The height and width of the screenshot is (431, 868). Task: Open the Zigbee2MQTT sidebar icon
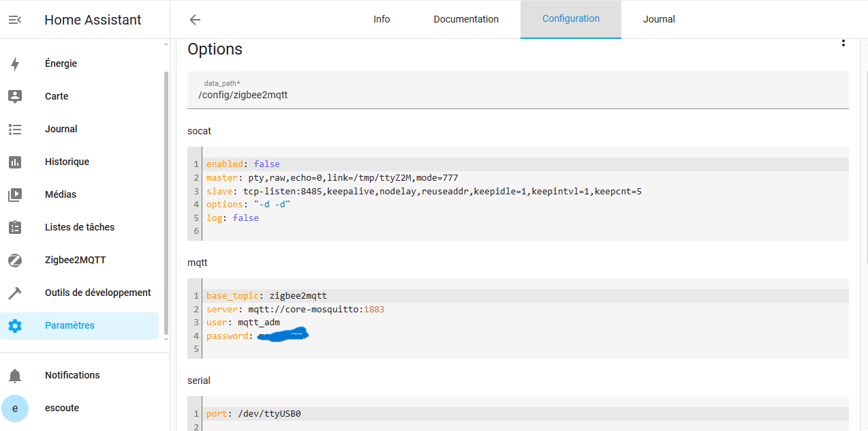(15, 260)
